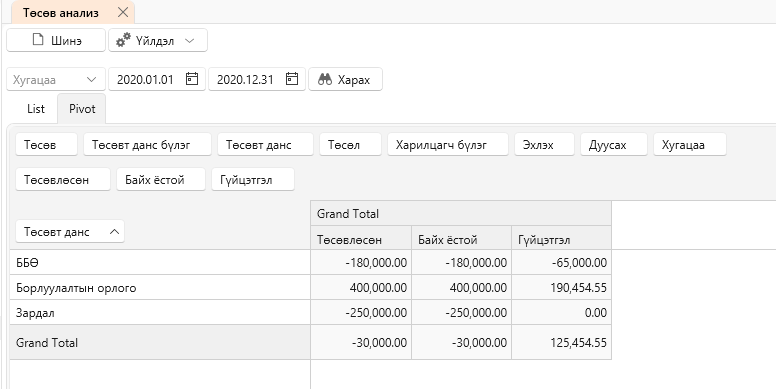Open calendar for start date 2020.01.01
The image size is (776, 389).
pos(192,79)
